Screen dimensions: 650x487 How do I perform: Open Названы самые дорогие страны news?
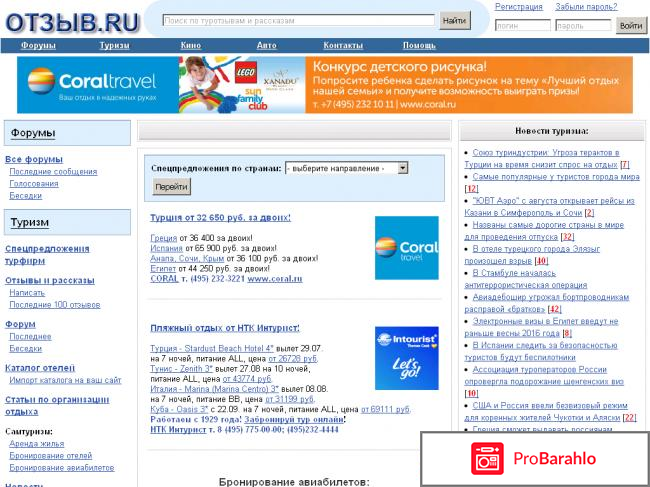545,231
